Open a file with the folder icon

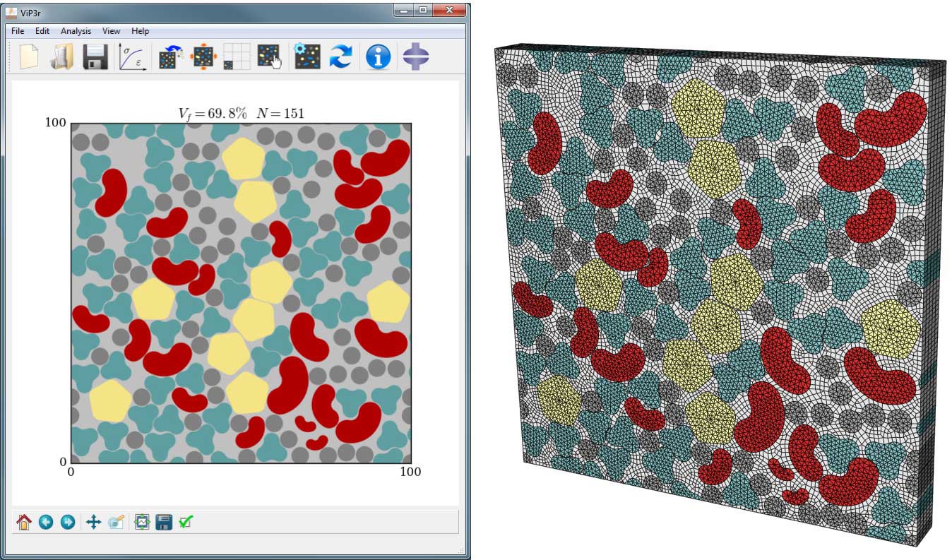click(x=62, y=56)
